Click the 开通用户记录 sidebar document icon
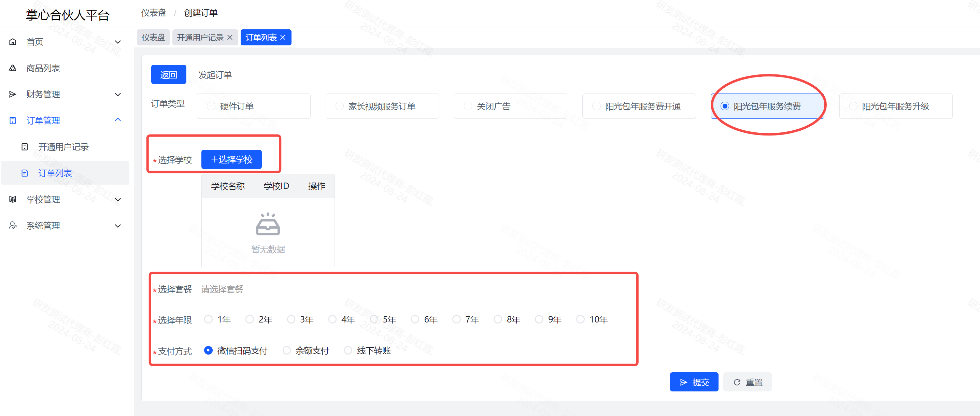The height and width of the screenshot is (416, 980). (25, 147)
